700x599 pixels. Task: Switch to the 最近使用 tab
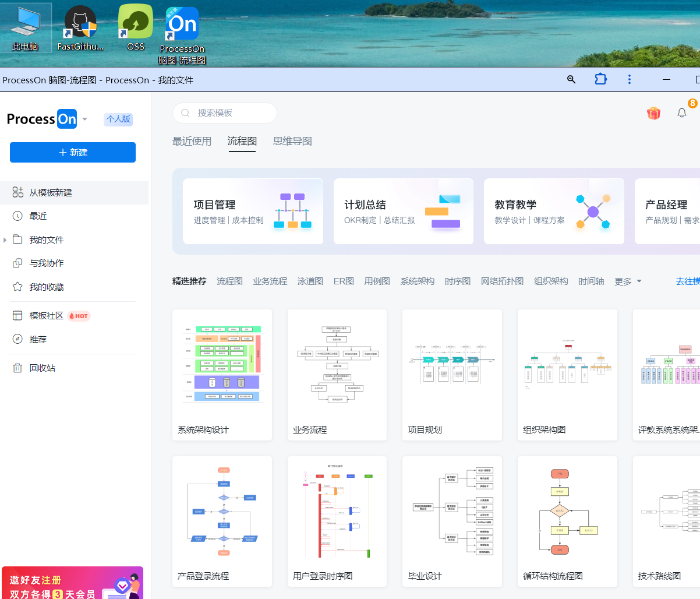[192, 141]
